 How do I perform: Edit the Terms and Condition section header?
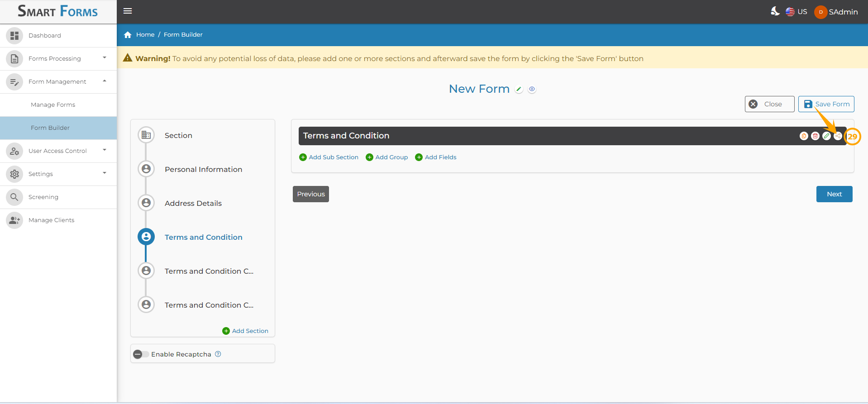pos(826,136)
